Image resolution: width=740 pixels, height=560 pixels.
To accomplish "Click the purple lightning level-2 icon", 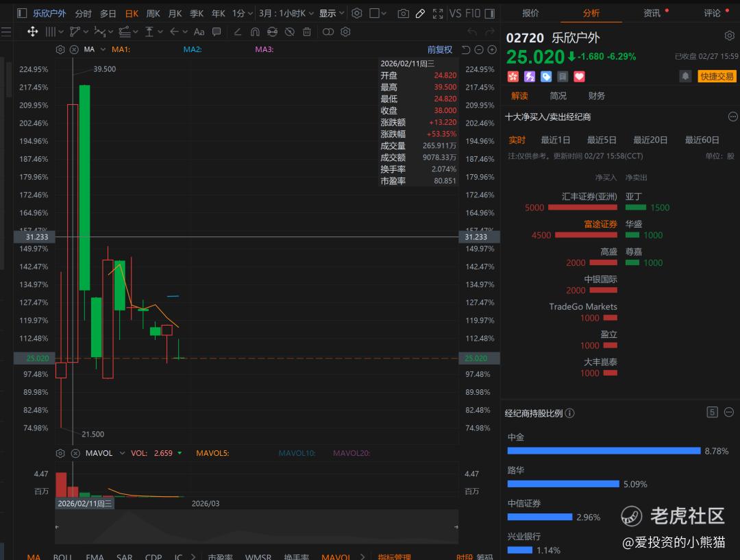I will (530, 77).
